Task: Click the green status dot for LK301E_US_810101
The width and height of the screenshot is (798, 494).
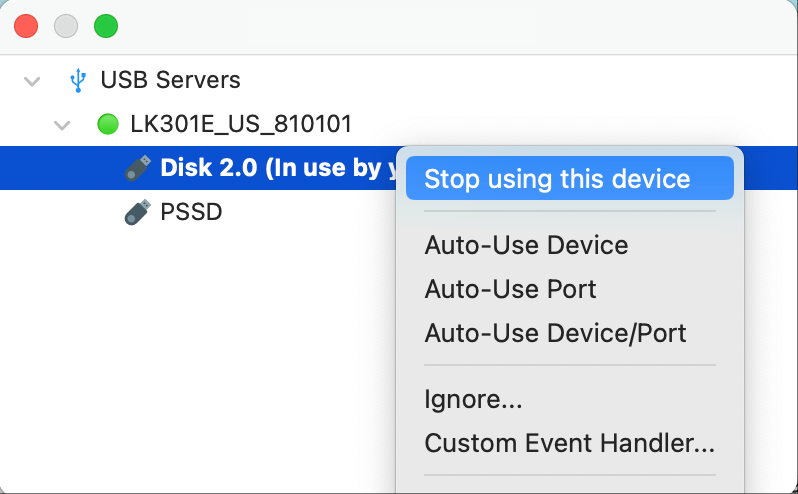Action: [107, 125]
